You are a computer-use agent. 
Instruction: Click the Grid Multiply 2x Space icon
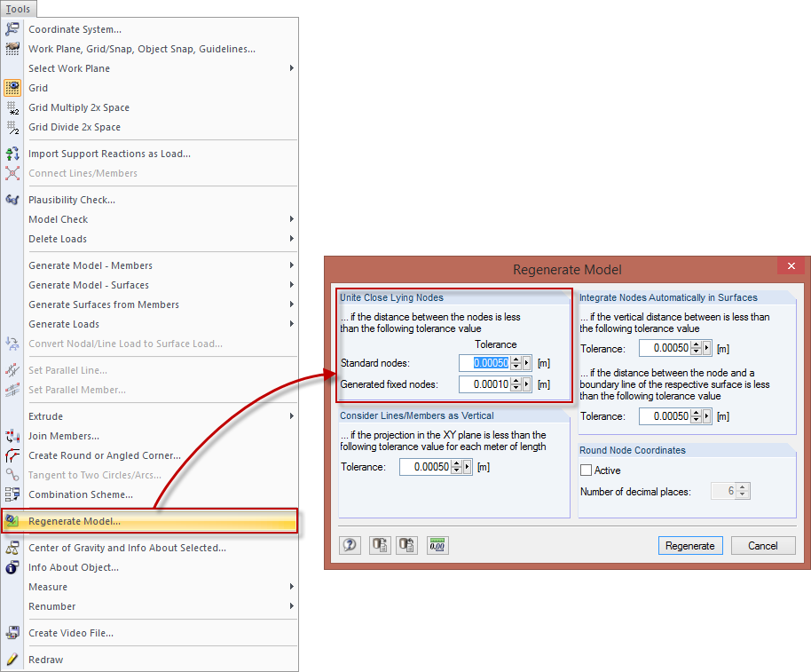(x=12, y=107)
